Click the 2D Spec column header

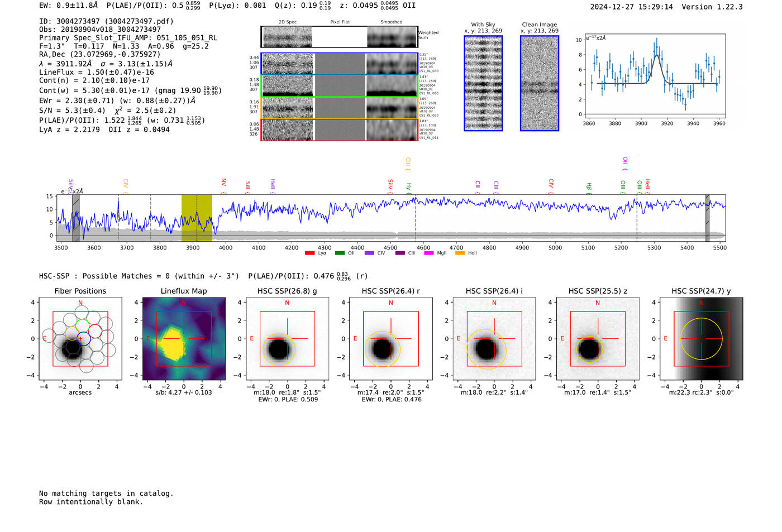point(288,22)
